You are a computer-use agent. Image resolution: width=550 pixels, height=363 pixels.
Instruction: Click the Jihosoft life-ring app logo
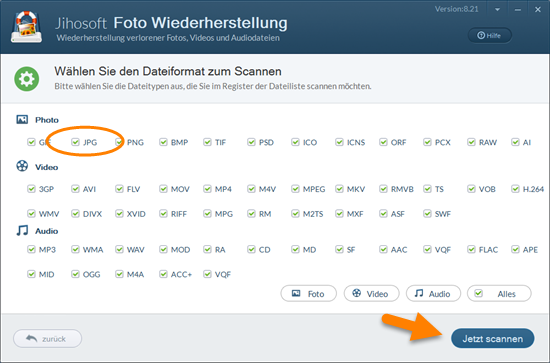(26, 27)
